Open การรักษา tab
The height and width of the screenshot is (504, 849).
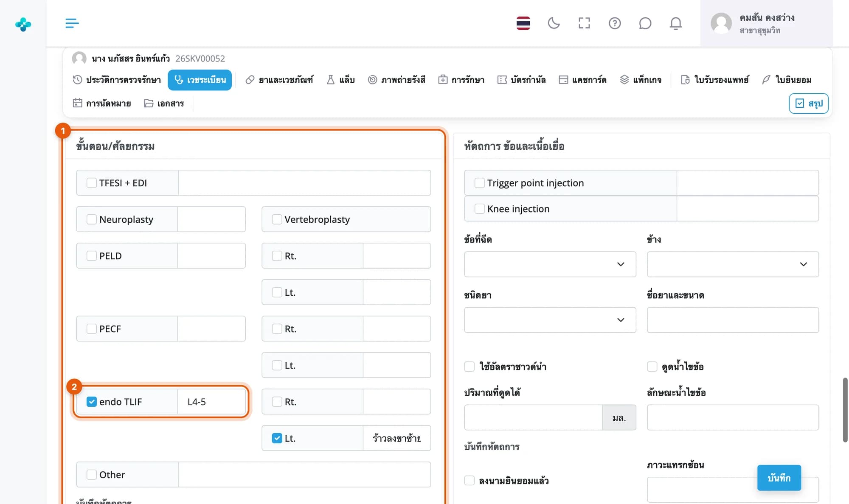(461, 80)
